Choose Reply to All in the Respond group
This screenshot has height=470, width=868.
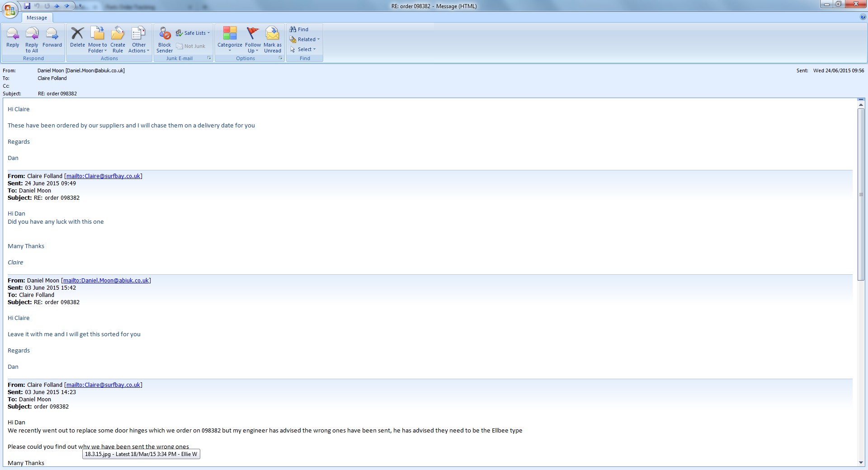(32, 40)
